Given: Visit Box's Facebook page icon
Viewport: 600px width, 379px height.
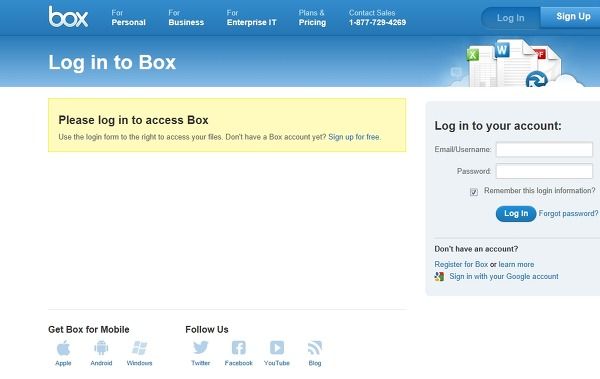Looking at the screenshot, I should click(238, 348).
